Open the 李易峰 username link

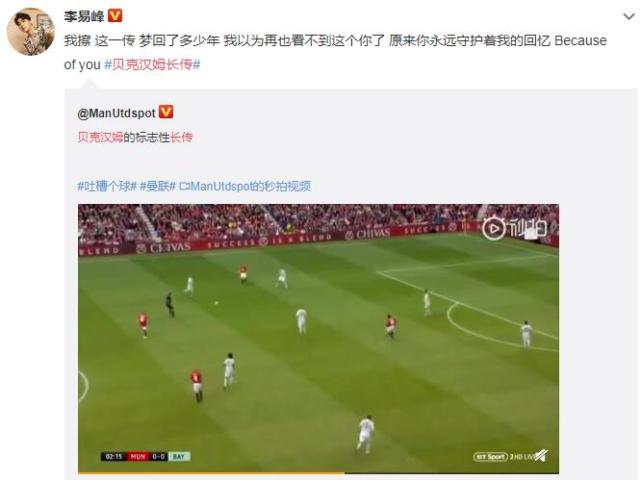coord(84,16)
